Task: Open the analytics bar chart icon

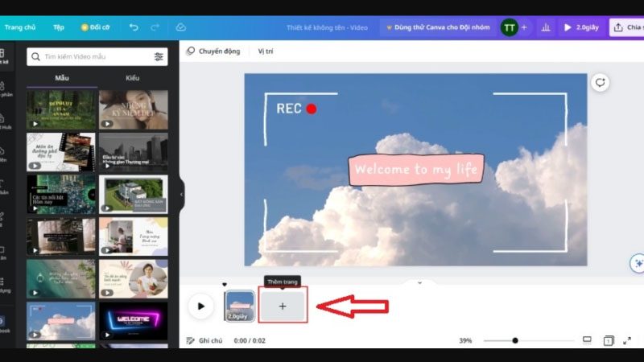Action: point(546,27)
